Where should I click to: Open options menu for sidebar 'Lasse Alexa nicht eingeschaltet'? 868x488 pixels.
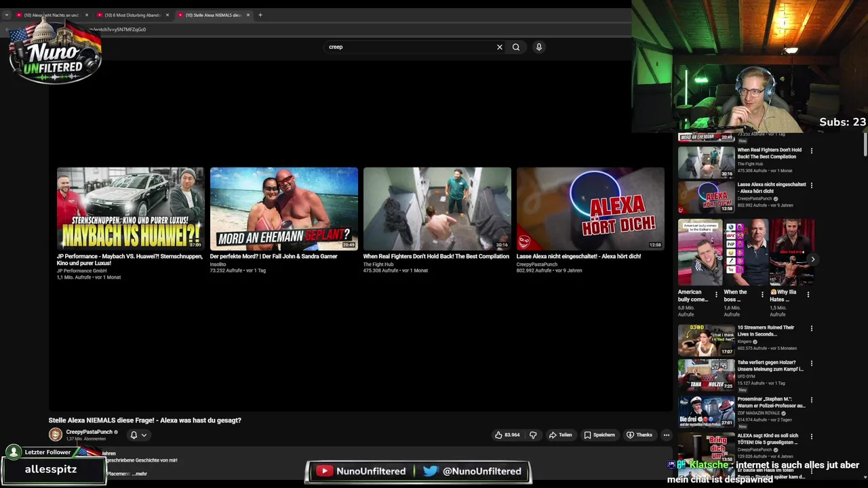[812, 185]
